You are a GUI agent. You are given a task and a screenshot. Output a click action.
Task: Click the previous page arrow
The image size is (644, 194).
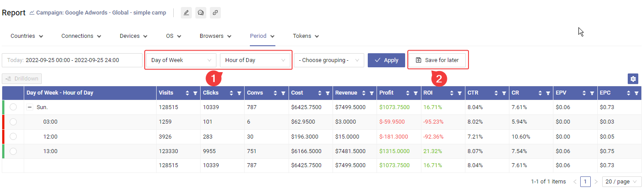(x=575, y=181)
